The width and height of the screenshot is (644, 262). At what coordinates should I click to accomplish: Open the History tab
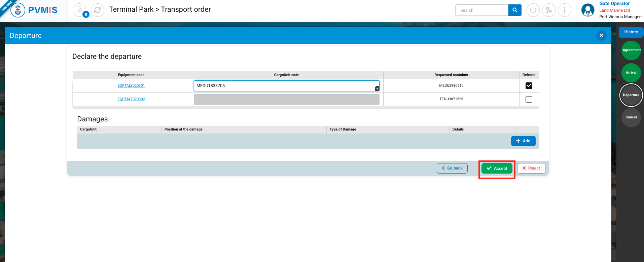tap(631, 32)
